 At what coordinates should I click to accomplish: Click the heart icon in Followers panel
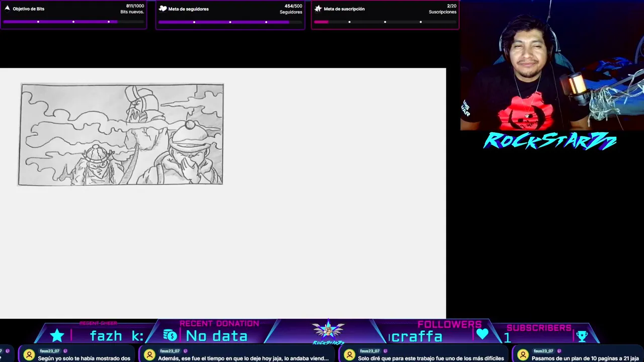click(482, 334)
